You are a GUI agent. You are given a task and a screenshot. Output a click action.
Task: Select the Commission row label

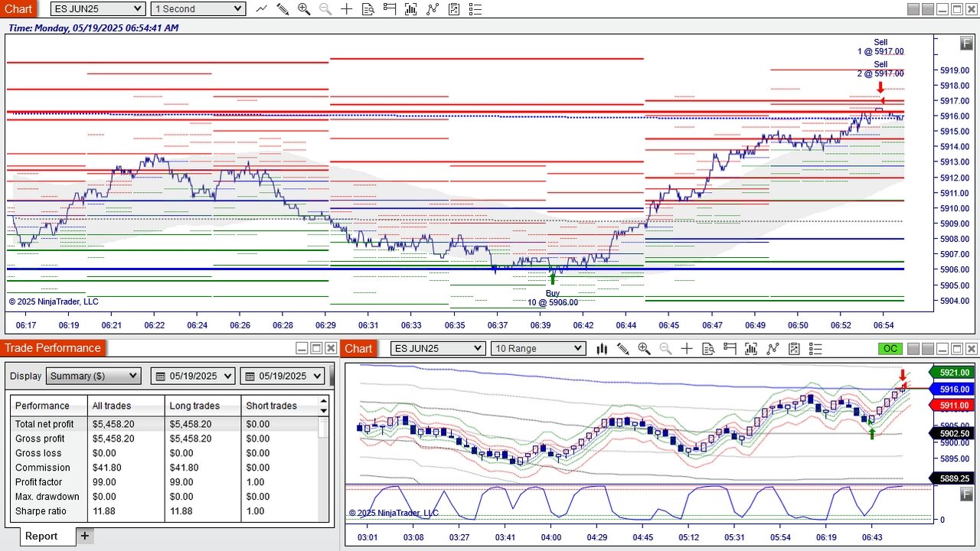pyautogui.click(x=42, y=468)
